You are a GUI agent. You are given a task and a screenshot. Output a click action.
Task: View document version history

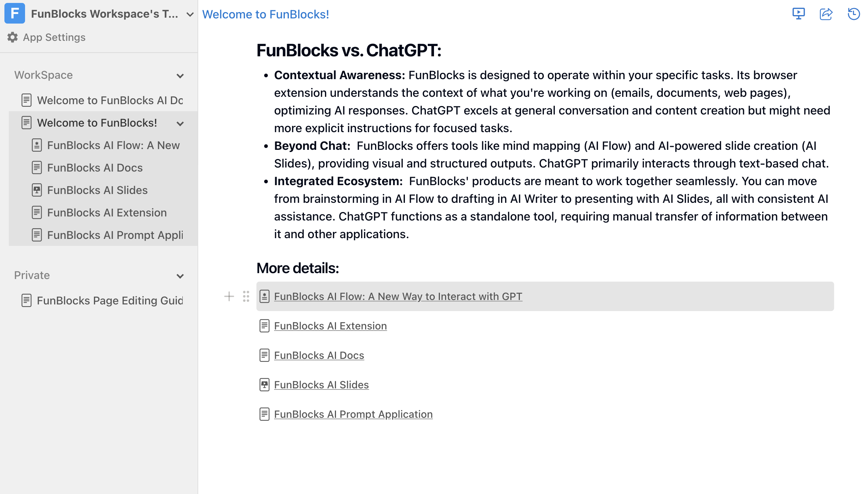854,14
